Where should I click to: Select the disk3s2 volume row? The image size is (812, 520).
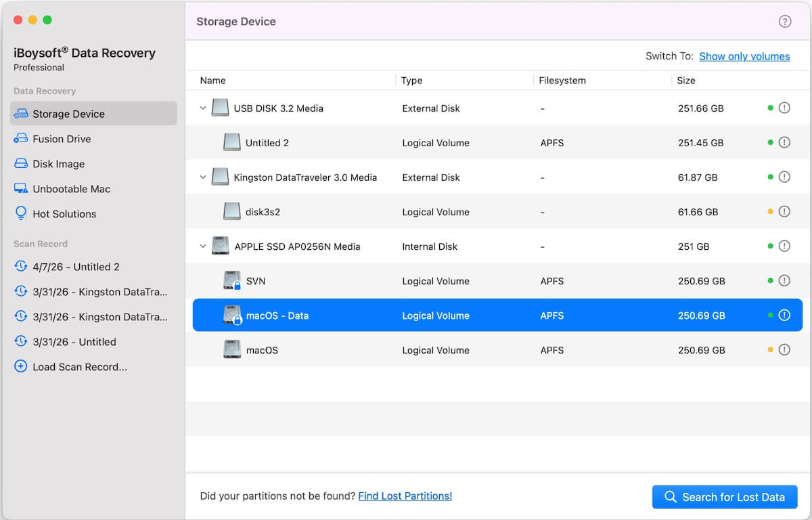pos(498,211)
